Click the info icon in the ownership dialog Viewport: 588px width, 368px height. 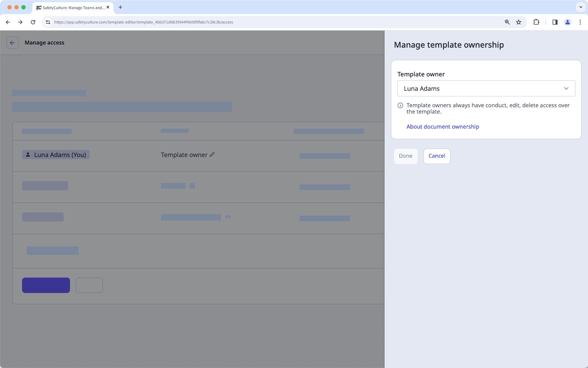400,105
